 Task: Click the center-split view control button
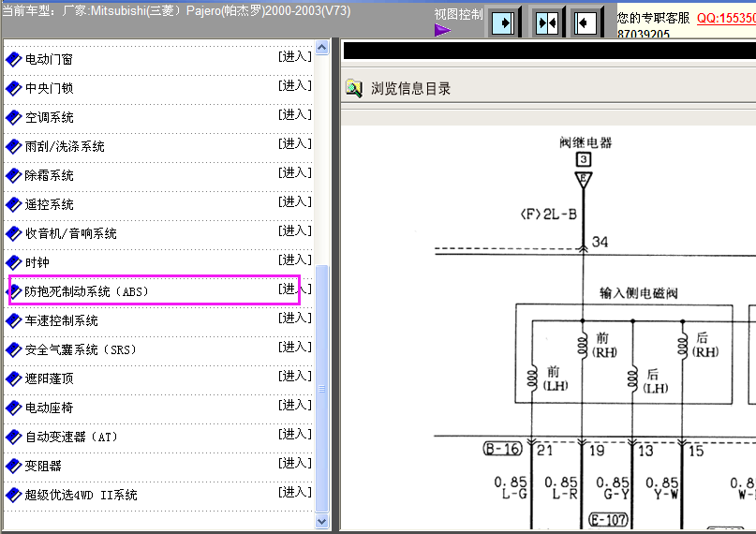click(547, 22)
